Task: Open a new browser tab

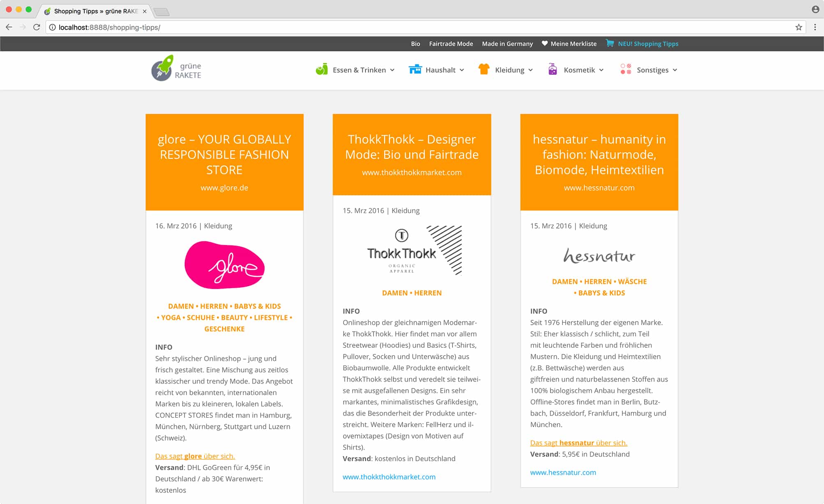Action: (x=162, y=12)
